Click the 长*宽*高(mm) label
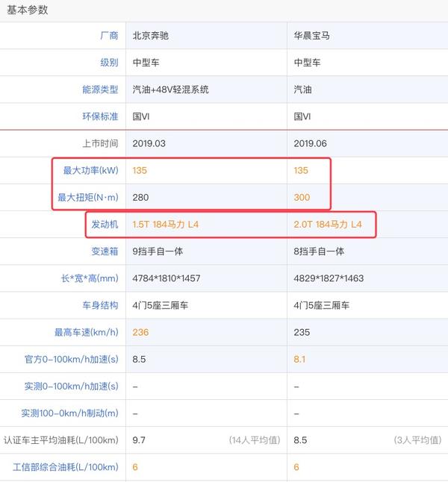 tap(90, 278)
